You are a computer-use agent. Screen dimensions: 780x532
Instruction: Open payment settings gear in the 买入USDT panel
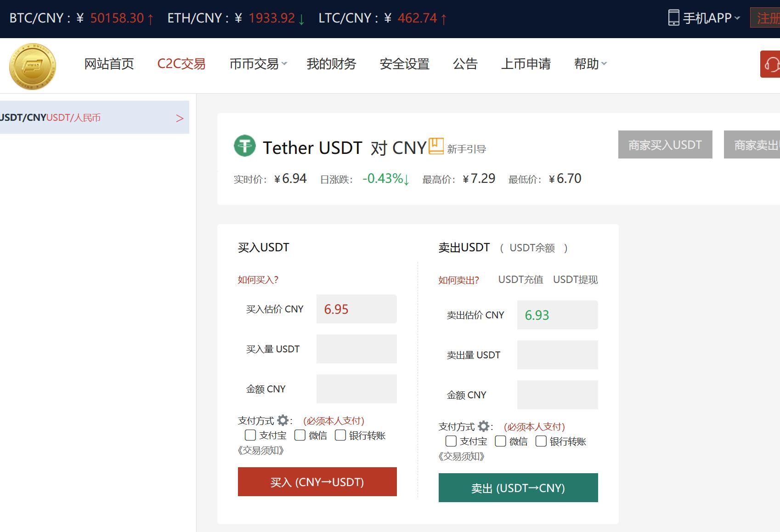click(283, 420)
